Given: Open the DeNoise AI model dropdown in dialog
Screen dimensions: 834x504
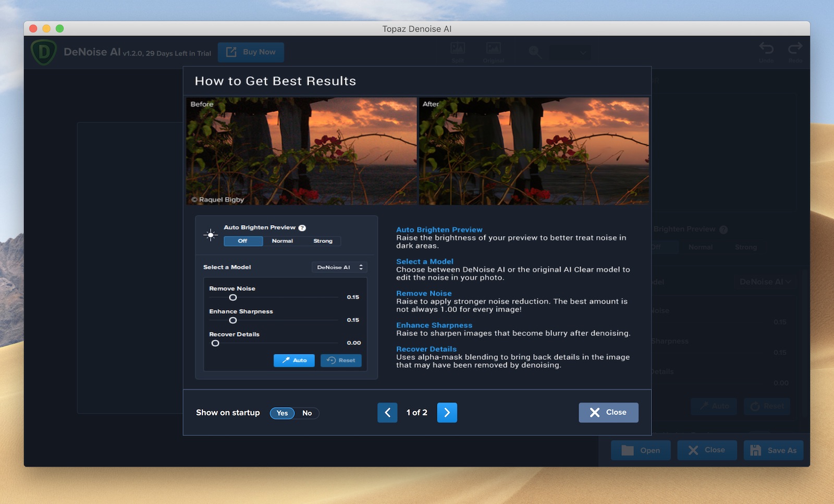Looking at the screenshot, I should coord(340,267).
